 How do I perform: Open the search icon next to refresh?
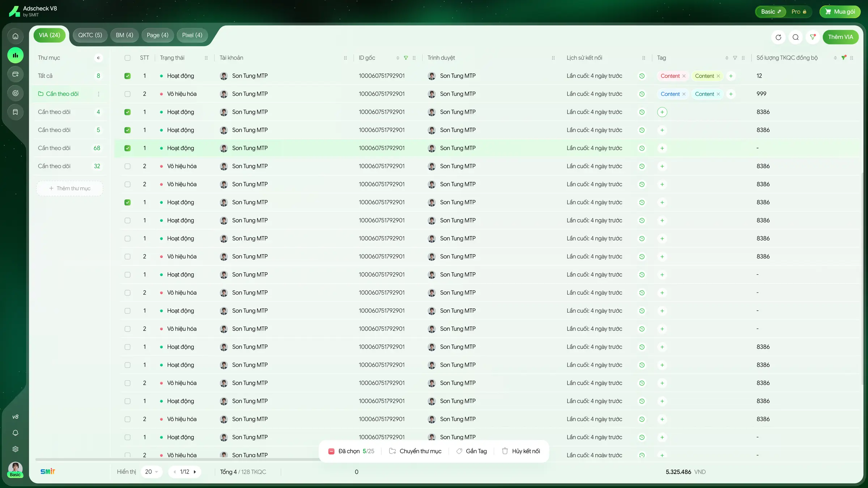click(x=796, y=37)
